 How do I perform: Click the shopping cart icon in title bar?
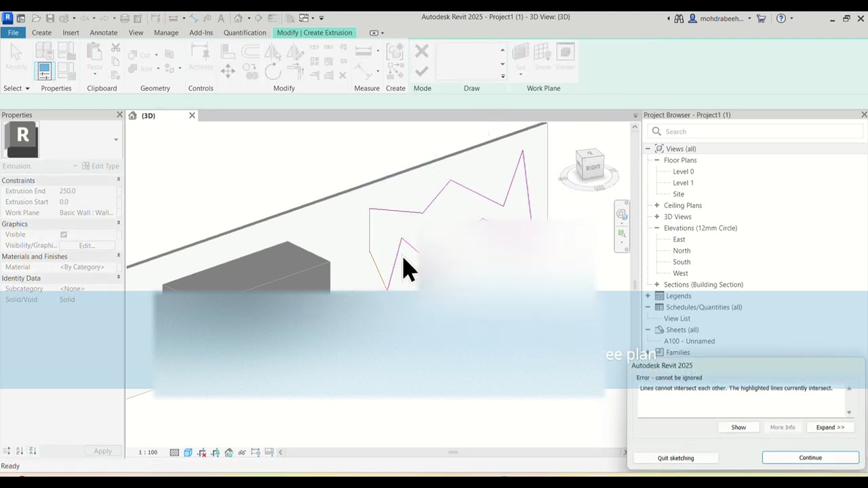762,18
